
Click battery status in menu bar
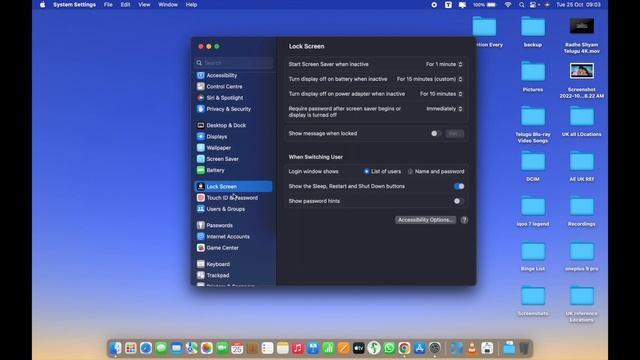[x=485, y=5]
